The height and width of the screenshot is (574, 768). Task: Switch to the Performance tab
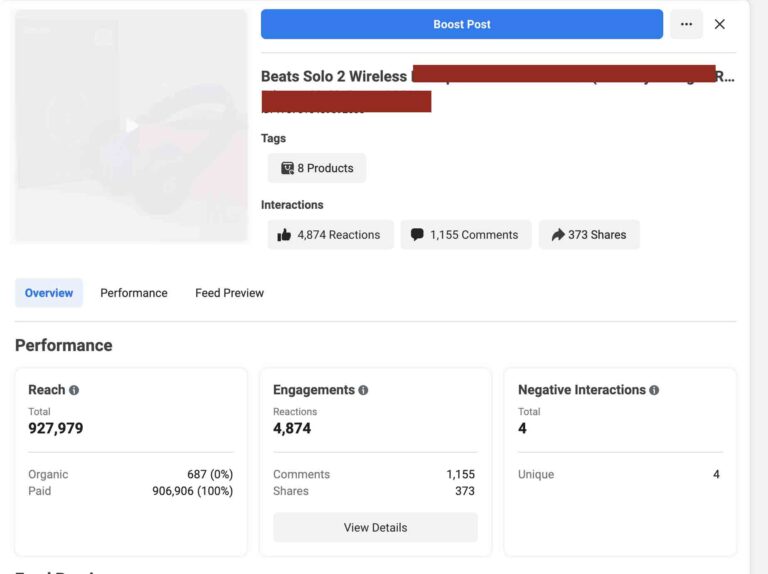(x=134, y=293)
